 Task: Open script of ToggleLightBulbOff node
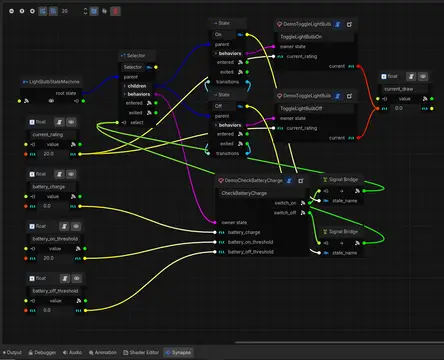point(338,96)
